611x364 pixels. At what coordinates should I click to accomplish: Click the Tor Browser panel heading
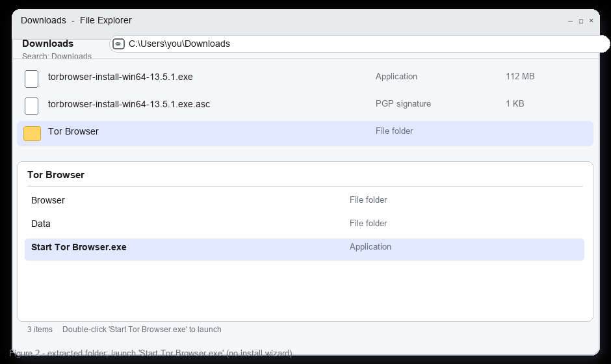point(56,175)
